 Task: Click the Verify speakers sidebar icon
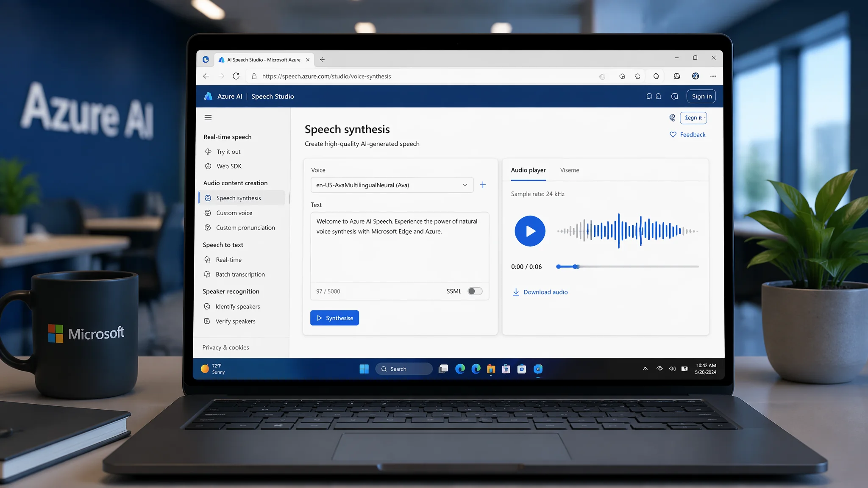pos(207,321)
